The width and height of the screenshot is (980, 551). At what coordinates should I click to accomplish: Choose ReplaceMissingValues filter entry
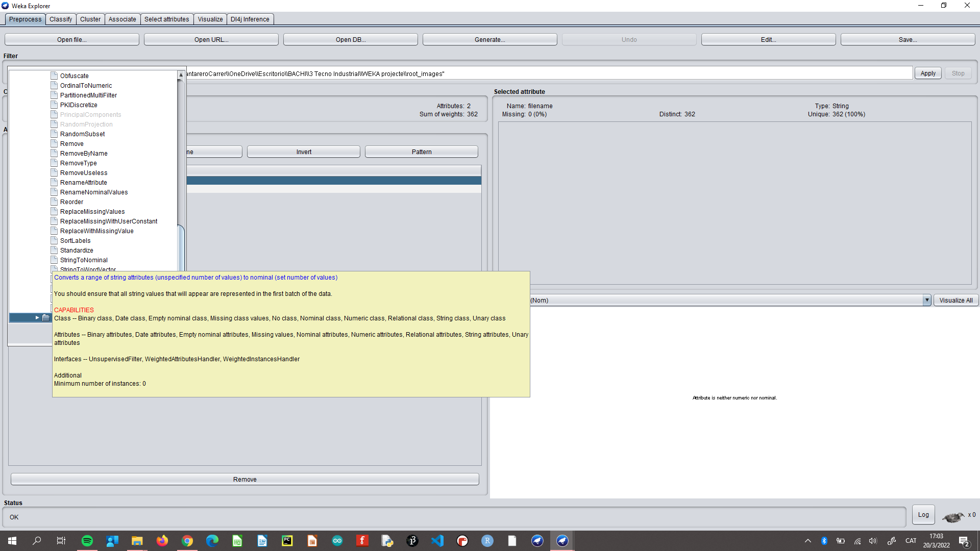click(x=92, y=211)
